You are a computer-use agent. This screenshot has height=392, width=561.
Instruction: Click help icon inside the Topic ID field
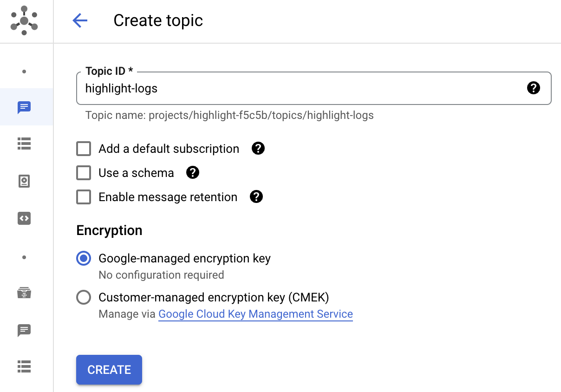(534, 88)
